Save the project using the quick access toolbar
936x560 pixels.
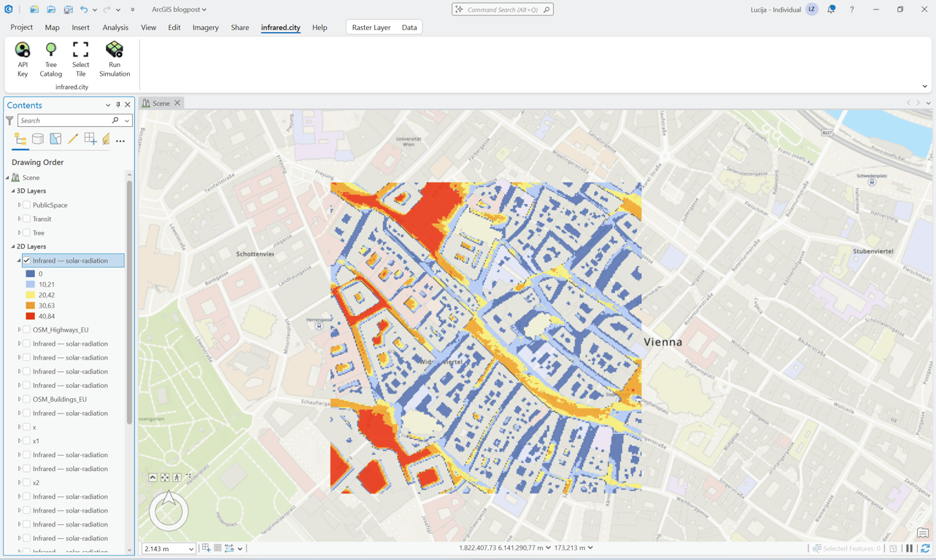[x=68, y=9]
